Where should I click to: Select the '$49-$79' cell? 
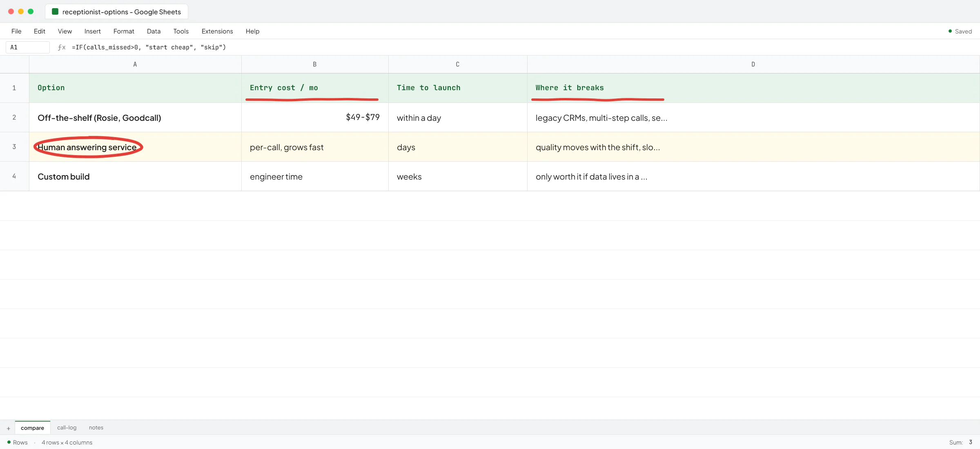click(x=315, y=118)
